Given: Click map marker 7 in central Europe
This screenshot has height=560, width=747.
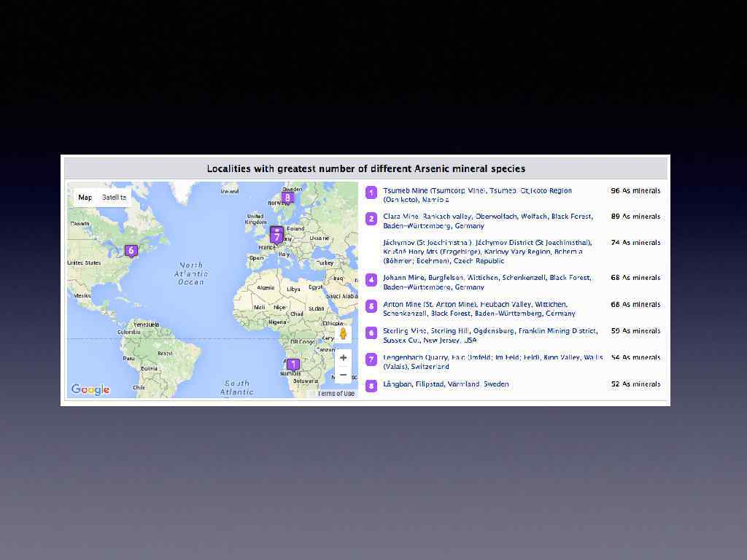Looking at the screenshot, I should (x=276, y=237).
